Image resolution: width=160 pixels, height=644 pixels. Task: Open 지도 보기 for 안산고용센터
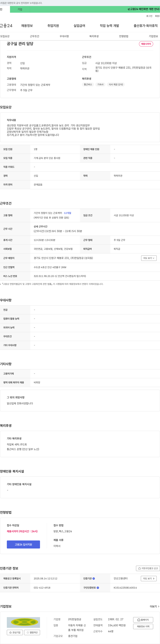coord(149,579)
